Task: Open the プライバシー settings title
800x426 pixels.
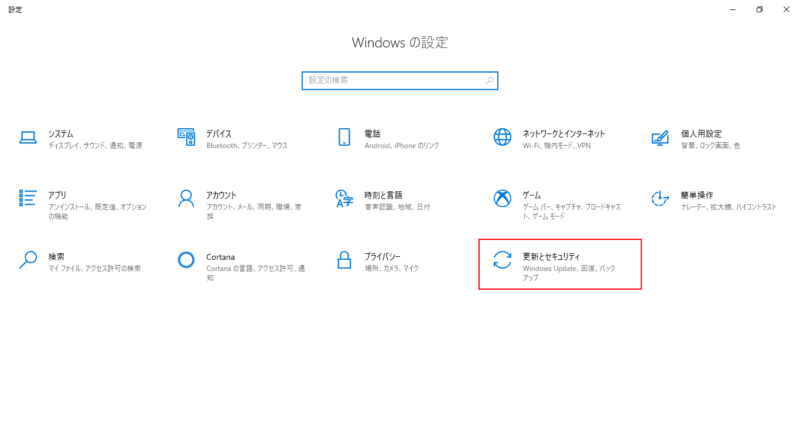Action: [x=383, y=257]
